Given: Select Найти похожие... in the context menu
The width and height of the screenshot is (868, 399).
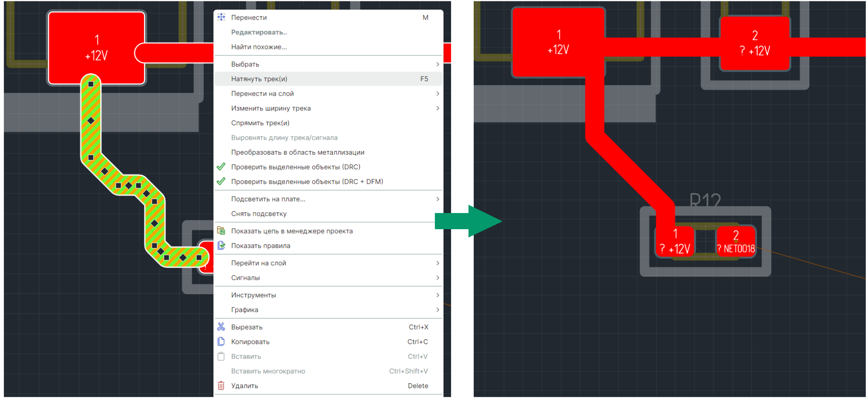Looking at the screenshot, I should pyautogui.click(x=328, y=47).
